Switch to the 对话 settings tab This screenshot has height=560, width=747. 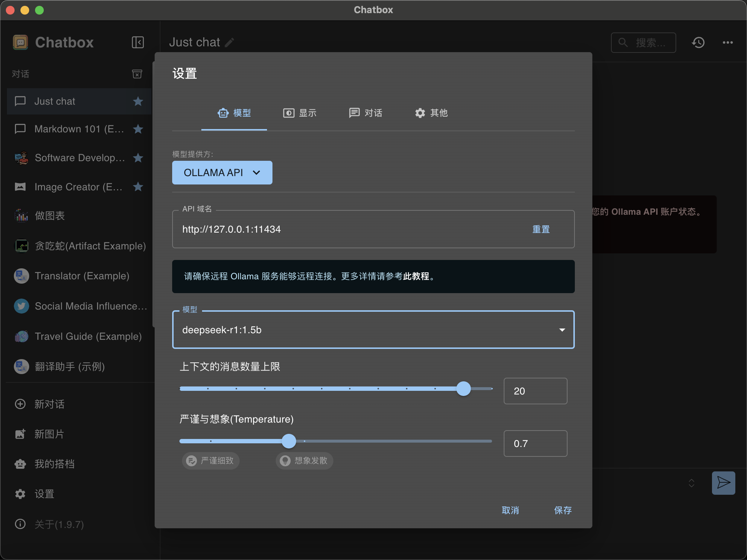[365, 113]
